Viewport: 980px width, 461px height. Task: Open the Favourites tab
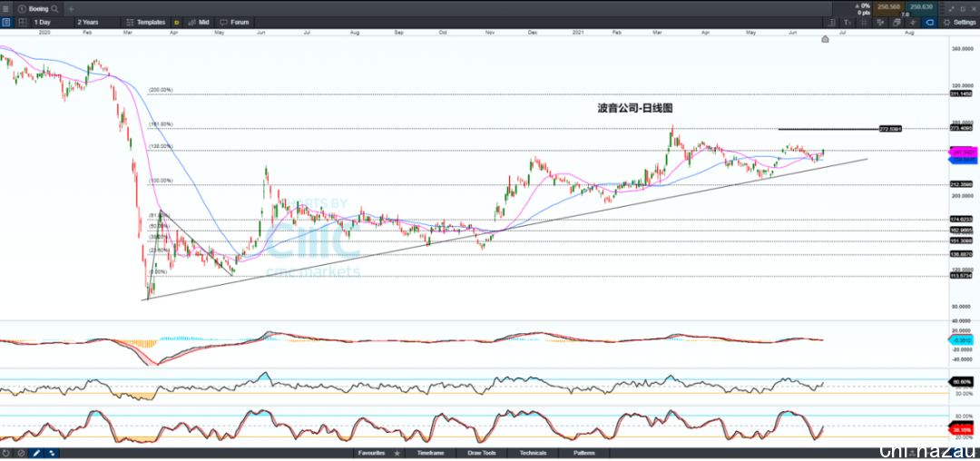pos(371,453)
